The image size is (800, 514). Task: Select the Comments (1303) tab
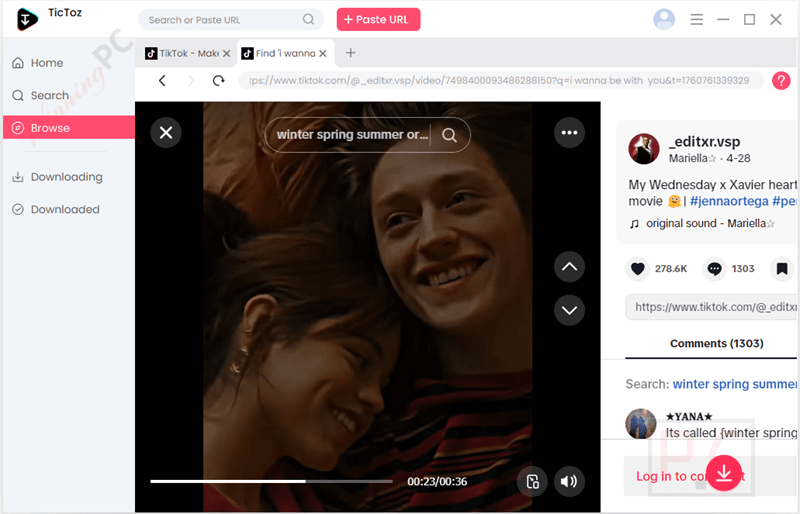tap(716, 344)
